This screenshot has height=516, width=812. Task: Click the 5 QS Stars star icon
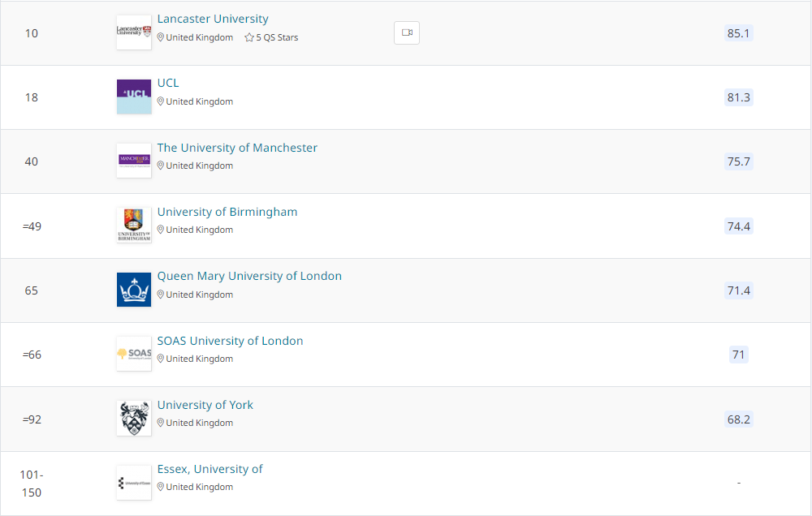tap(249, 38)
